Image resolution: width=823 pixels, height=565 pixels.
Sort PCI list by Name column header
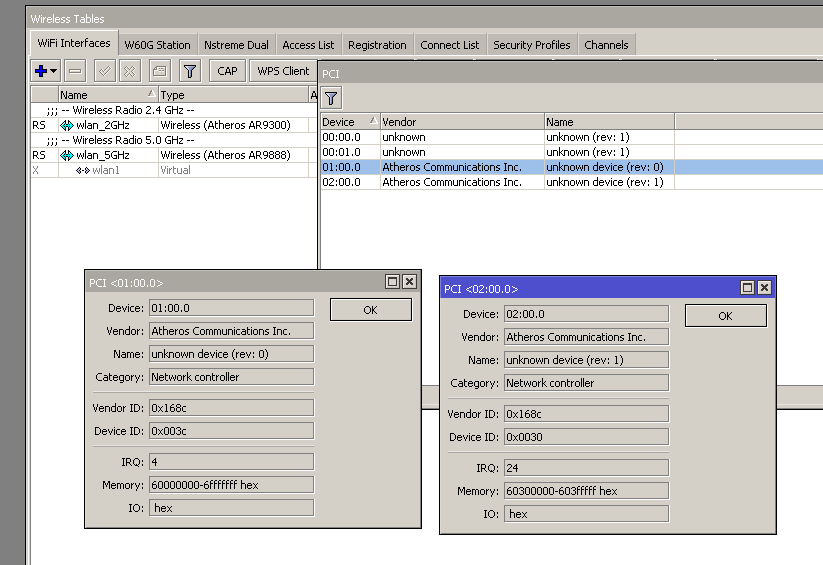coord(609,122)
